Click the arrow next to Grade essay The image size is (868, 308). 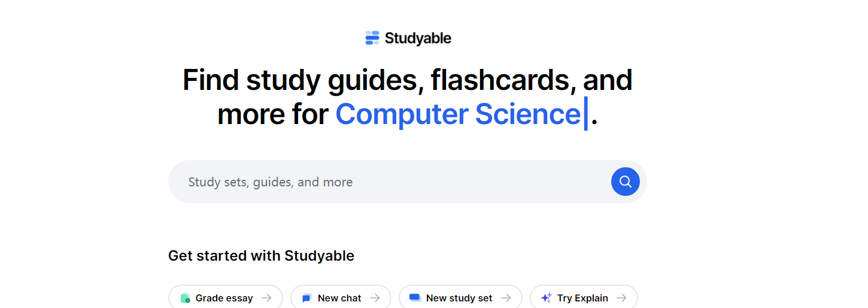click(x=266, y=298)
